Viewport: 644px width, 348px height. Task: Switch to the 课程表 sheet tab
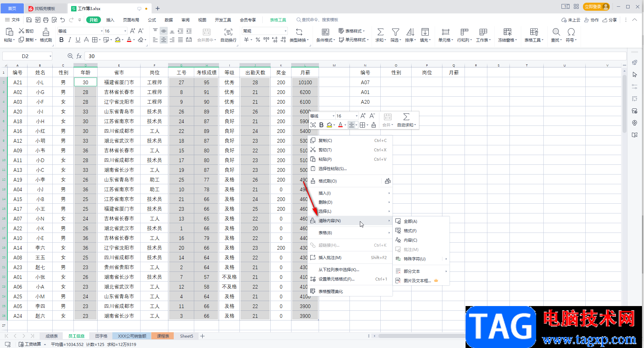tap(163, 336)
